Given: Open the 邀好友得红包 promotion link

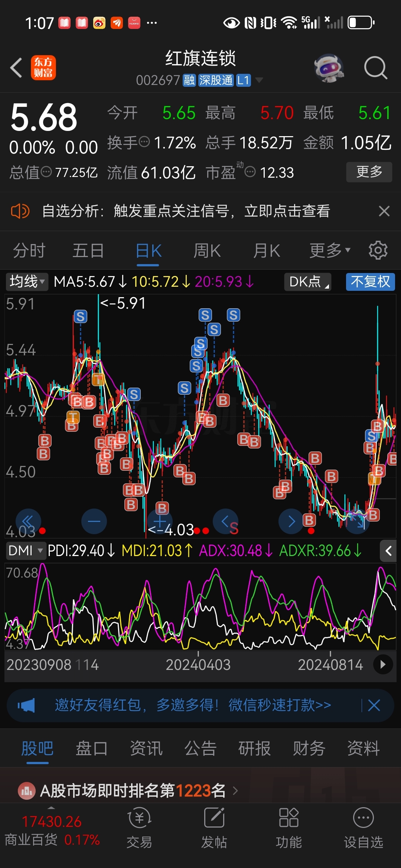Looking at the screenshot, I should coord(193,705).
